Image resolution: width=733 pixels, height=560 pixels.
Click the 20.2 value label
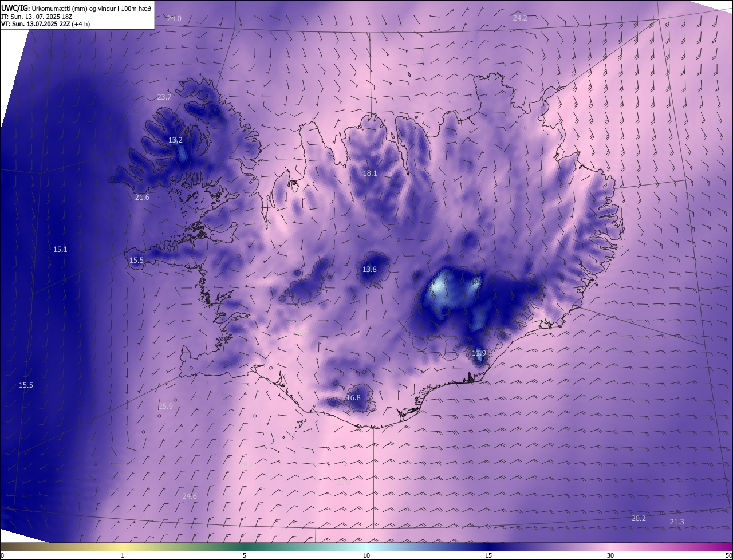click(639, 519)
